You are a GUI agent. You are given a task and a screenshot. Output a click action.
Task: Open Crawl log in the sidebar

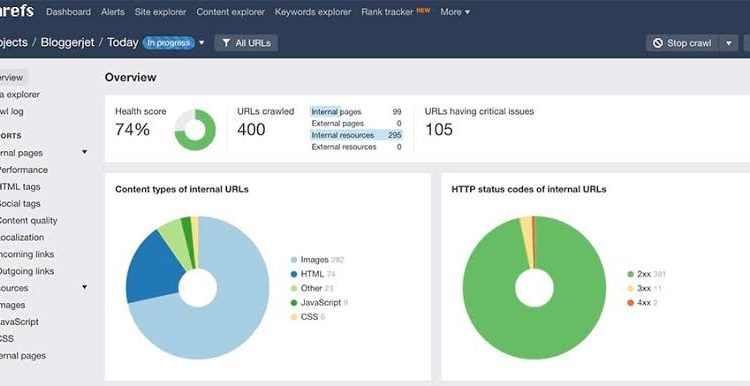click(x=11, y=111)
